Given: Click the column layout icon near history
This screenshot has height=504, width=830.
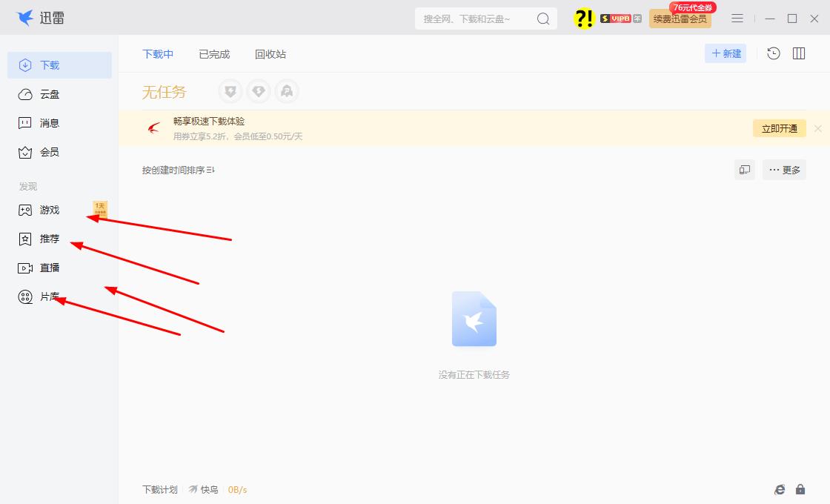Looking at the screenshot, I should (x=798, y=53).
